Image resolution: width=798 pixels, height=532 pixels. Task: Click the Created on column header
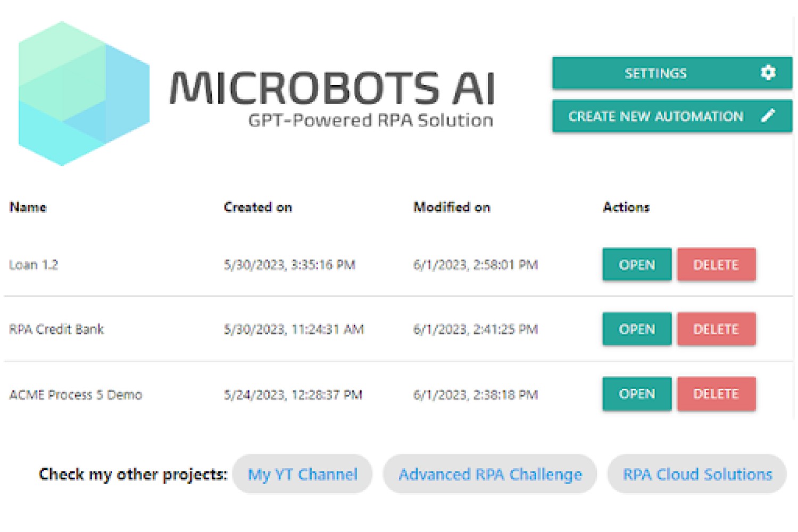[257, 207]
